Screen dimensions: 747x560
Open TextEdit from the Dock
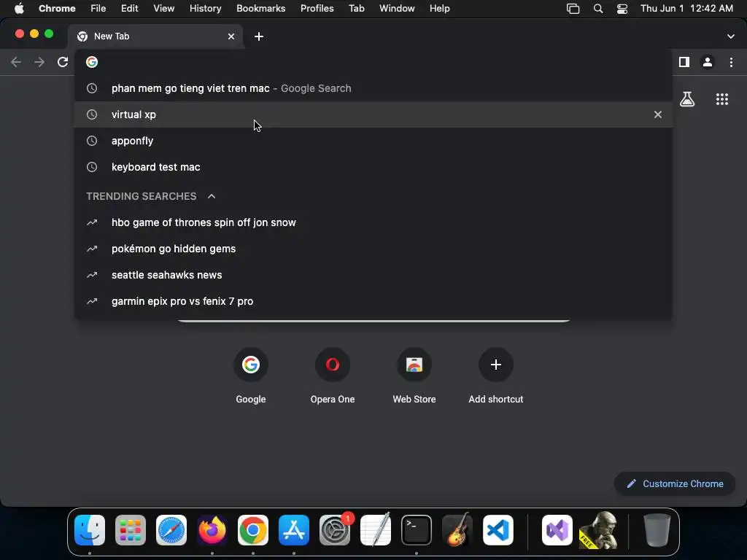[376, 530]
